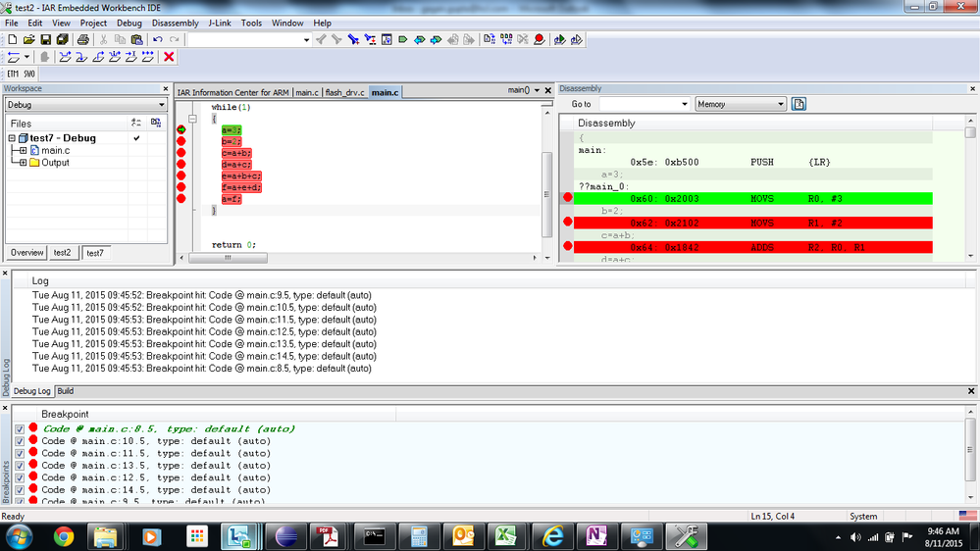
Task: Open the quick search combo box dropdown
Action: tap(306, 40)
